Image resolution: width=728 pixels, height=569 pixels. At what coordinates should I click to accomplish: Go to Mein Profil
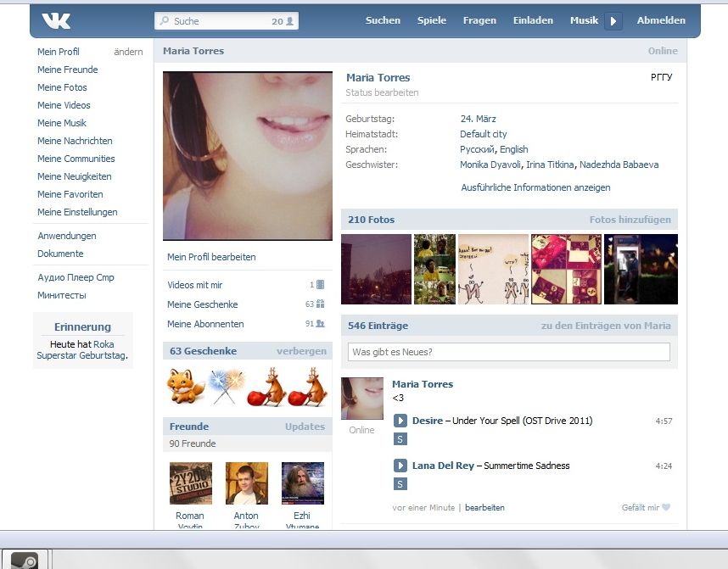pyautogui.click(x=59, y=52)
